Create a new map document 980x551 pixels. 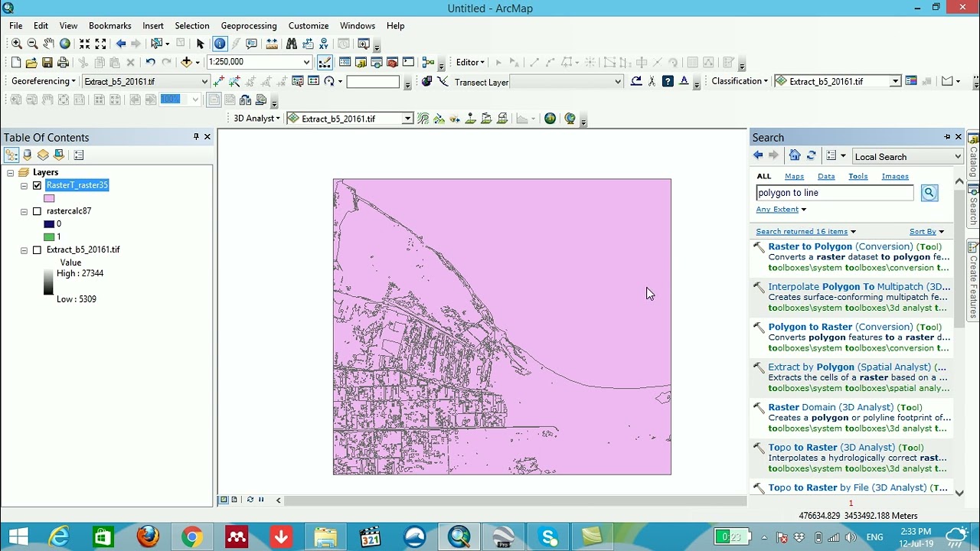16,62
